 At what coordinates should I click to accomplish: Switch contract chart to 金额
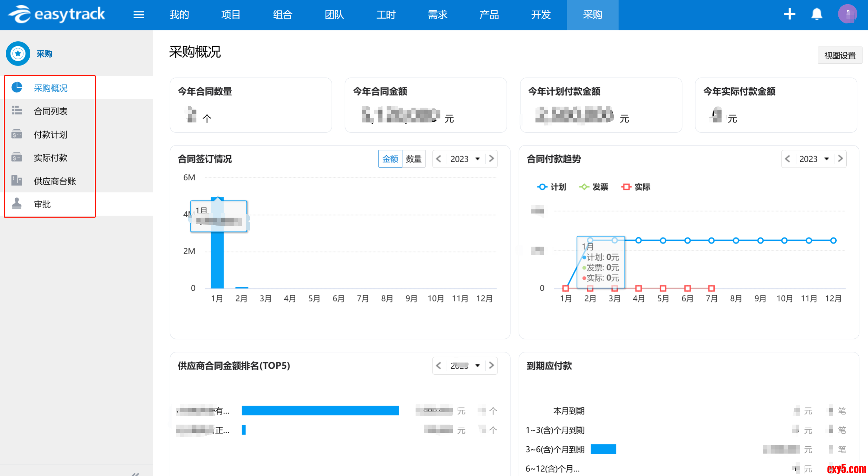(x=390, y=159)
